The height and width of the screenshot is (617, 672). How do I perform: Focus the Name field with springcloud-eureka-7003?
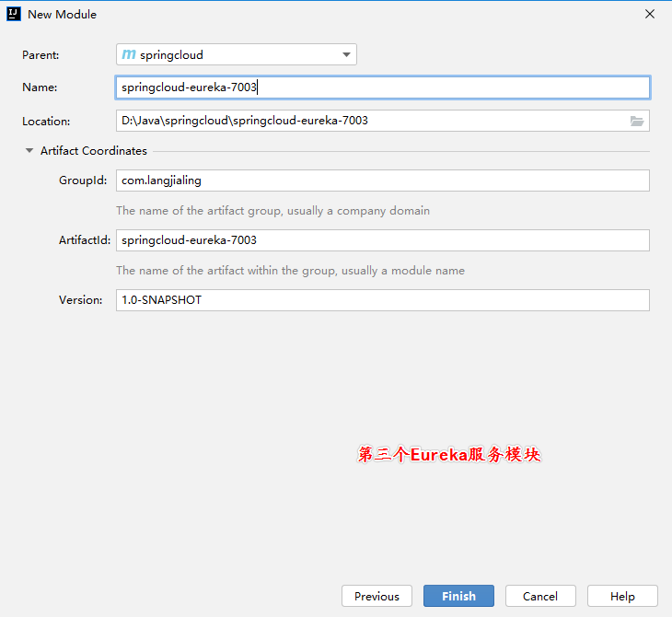[382, 87]
